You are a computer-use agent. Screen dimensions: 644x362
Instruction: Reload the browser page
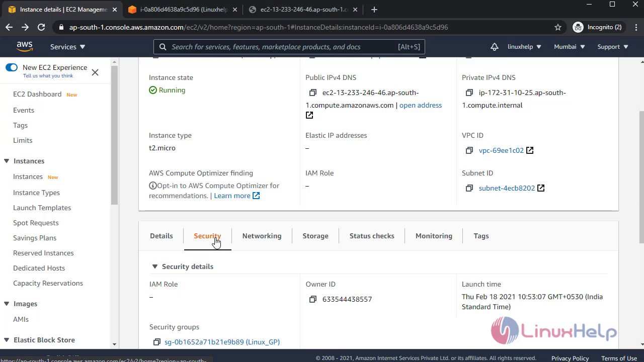41,27
